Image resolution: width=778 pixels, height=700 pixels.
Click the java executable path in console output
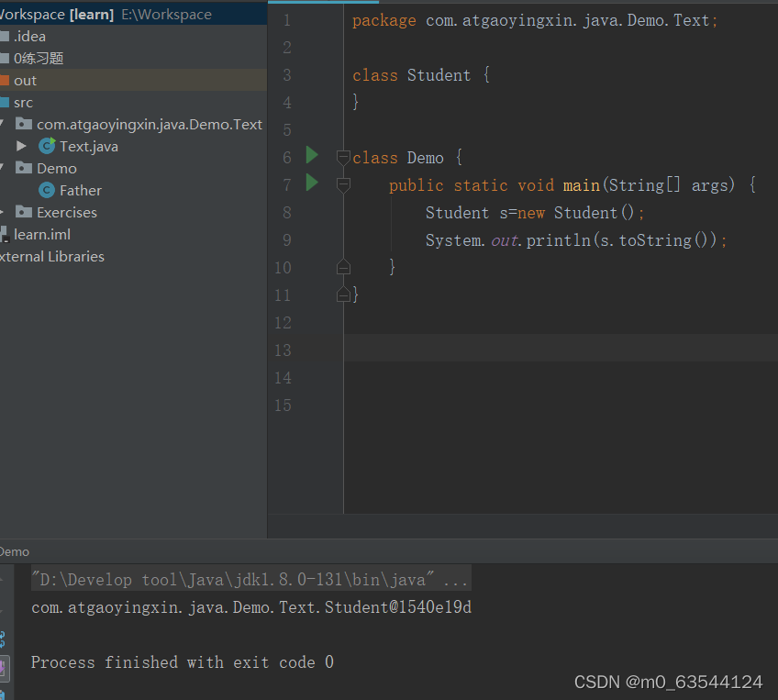tap(248, 579)
